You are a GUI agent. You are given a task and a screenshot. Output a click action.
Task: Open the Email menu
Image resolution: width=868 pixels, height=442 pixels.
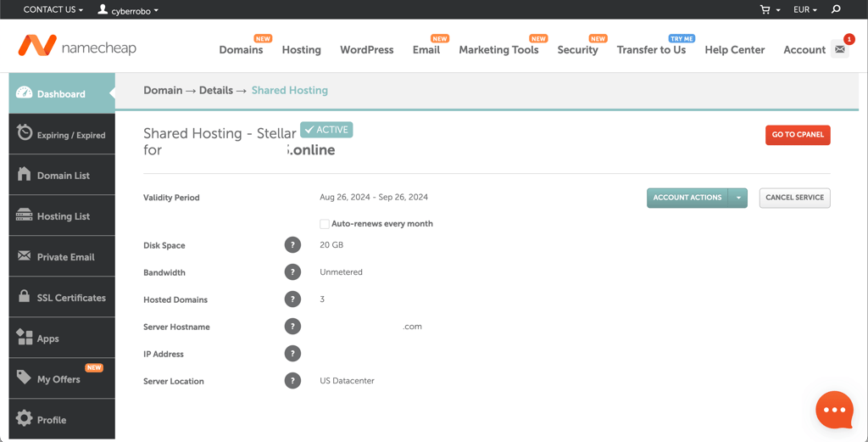(426, 50)
